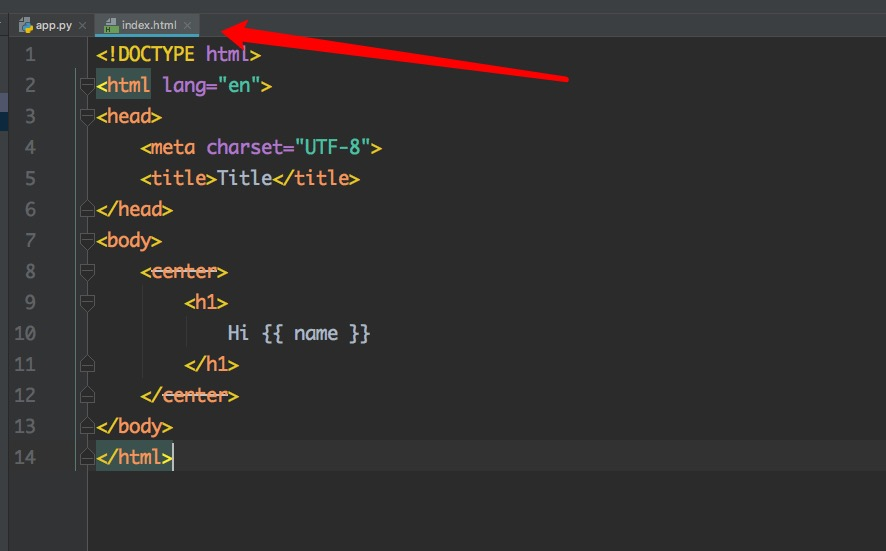This screenshot has width=886, height=551.
Task: Click the closing head tag text
Action: click(x=134, y=210)
